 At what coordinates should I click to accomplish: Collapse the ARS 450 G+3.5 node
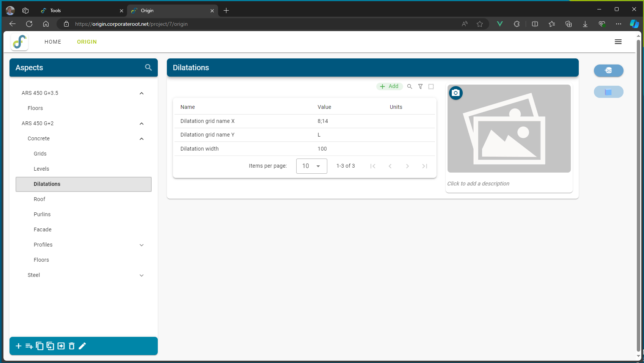[141, 93]
